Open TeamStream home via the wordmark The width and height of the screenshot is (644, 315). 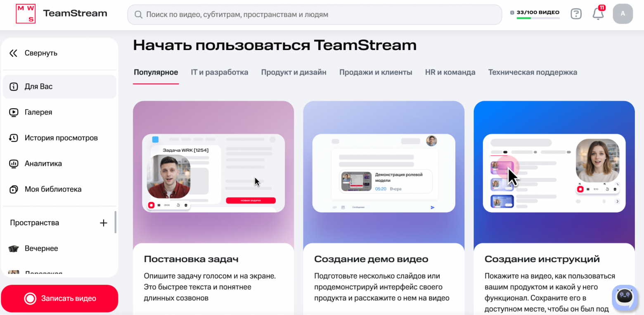tap(75, 14)
